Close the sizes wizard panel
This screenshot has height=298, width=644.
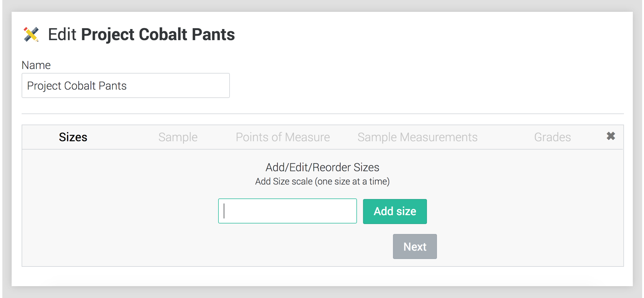pyautogui.click(x=611, y=136)
